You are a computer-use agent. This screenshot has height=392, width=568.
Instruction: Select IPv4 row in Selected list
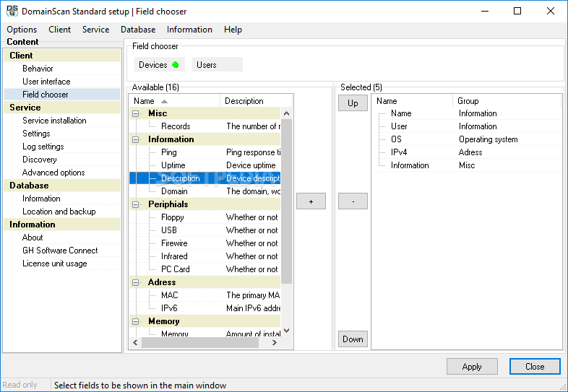click(468, 152)
